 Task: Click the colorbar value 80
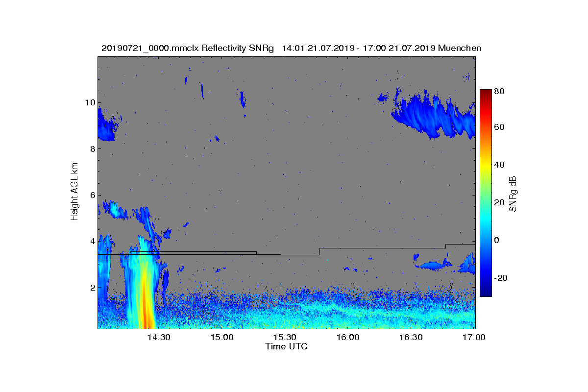click(x=500, y=91)
